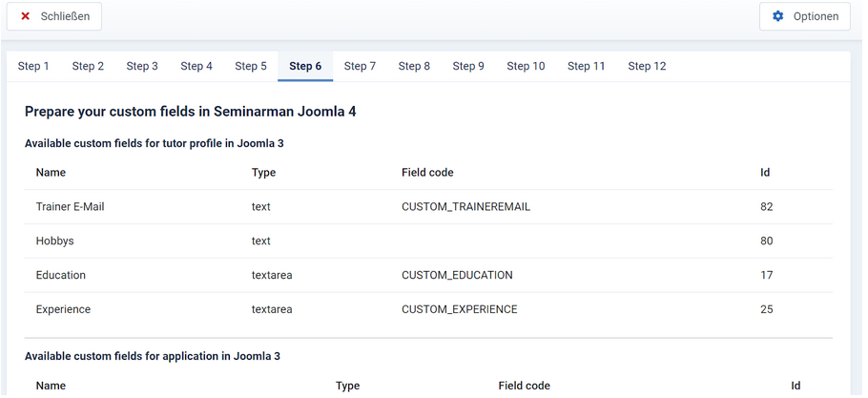Click the red X close icon
This screenshot has width=868, height=398.
(x=26, y=16)
